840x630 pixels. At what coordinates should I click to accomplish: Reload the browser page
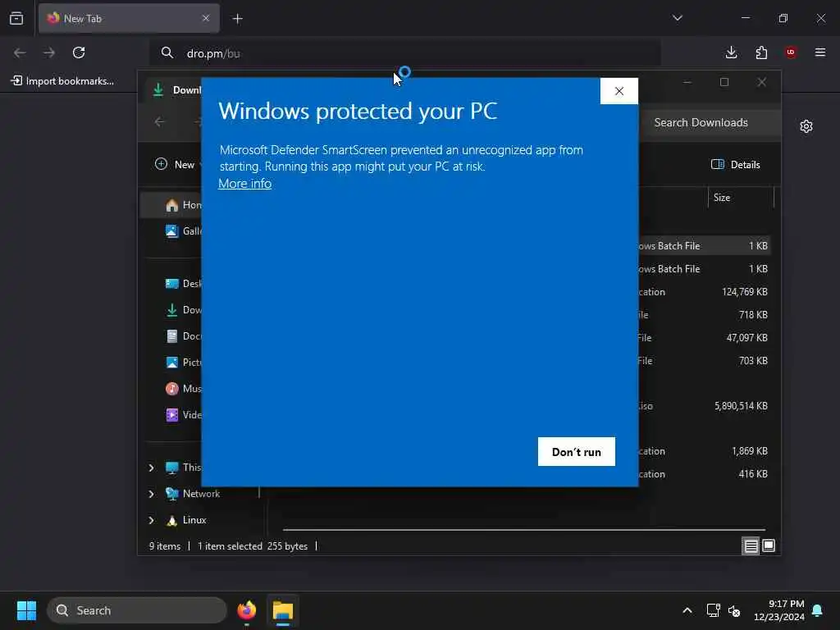pyautogui.click(x=79, y=52)
